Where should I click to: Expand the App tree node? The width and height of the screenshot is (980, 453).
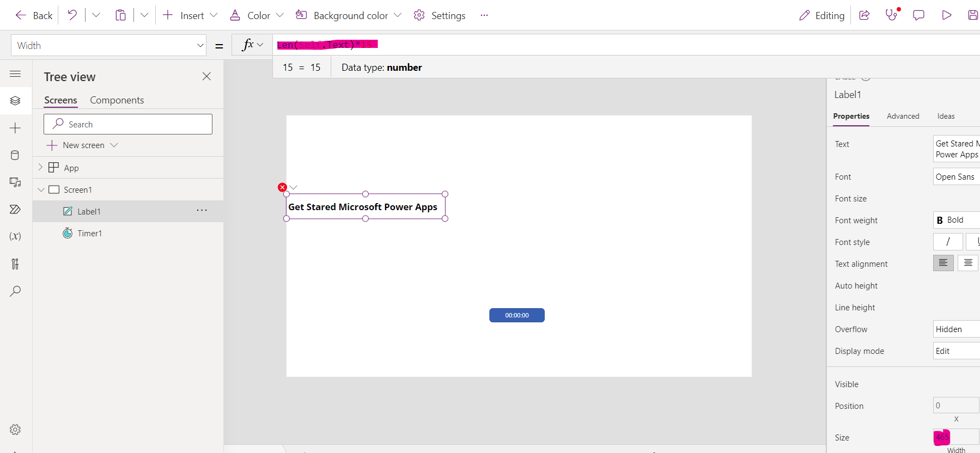40,167
